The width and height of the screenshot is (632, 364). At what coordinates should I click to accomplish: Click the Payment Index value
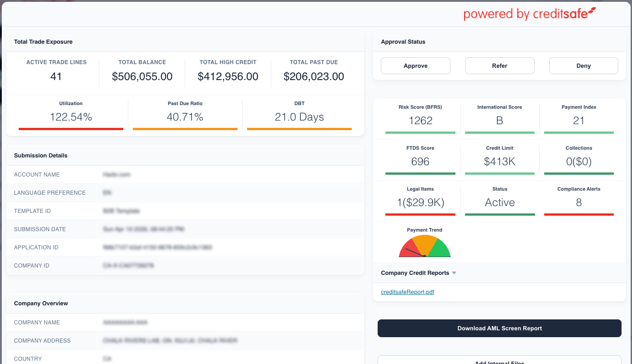(579, 121)
